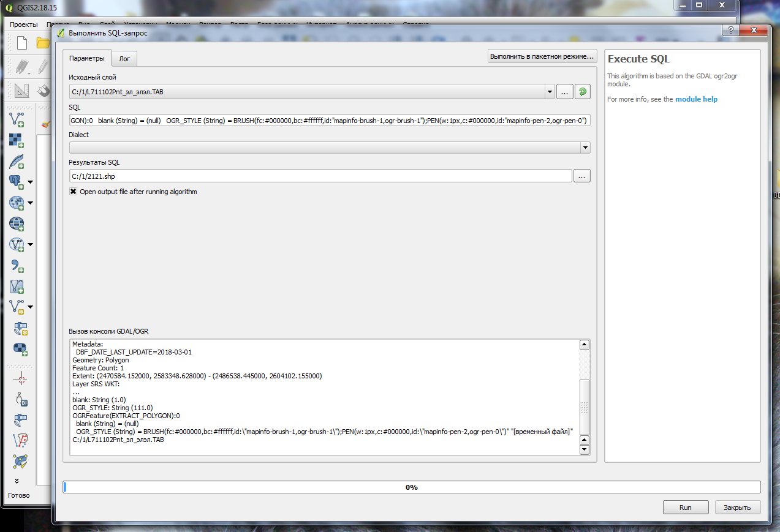Expand the WFS layer icon dropdown arrow

click(x=30, y=244)
